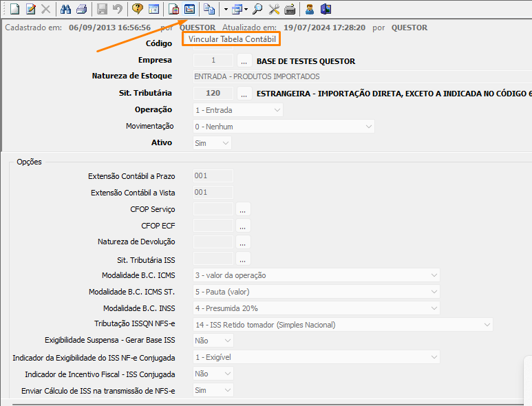
Task: Expand Indicador da Exigibilidade do ISS dropdown
Action: [x=434, y=357]
